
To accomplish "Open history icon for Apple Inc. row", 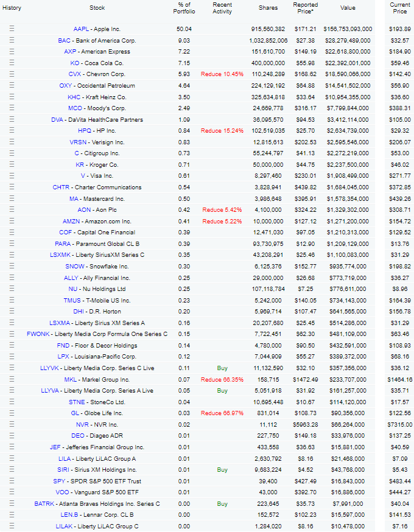I will [12, 29].
